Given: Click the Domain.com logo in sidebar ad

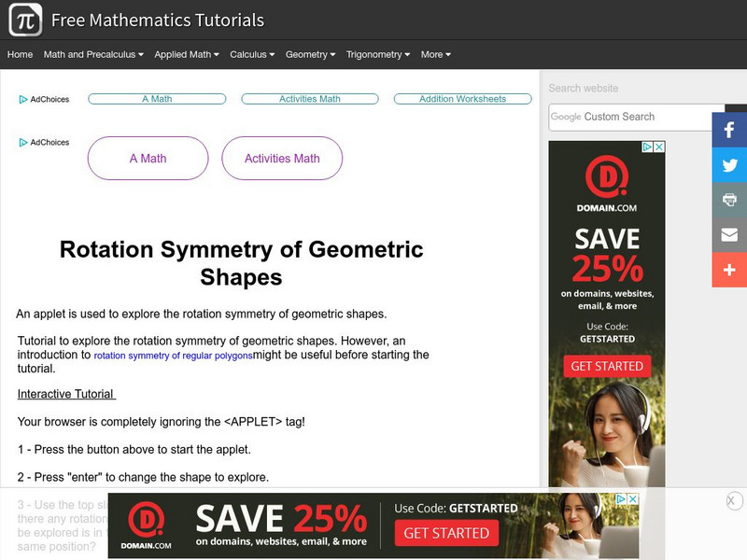Looking at the screenshot, I should coord(607,184).
